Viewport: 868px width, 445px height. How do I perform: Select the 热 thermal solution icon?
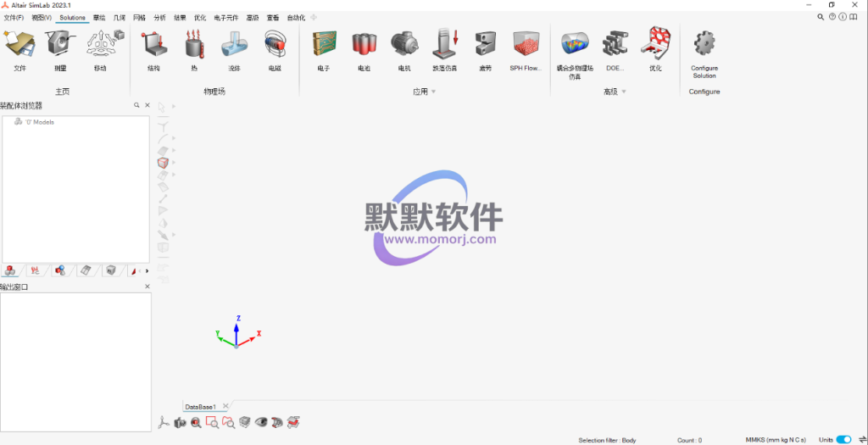click(x=194, y=47)
